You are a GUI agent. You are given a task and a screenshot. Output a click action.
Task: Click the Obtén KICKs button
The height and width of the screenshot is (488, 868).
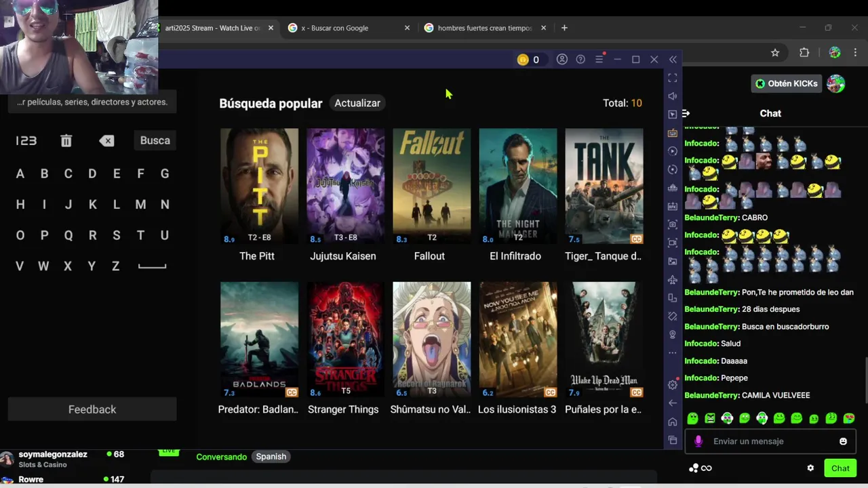(x=787, y=83)
